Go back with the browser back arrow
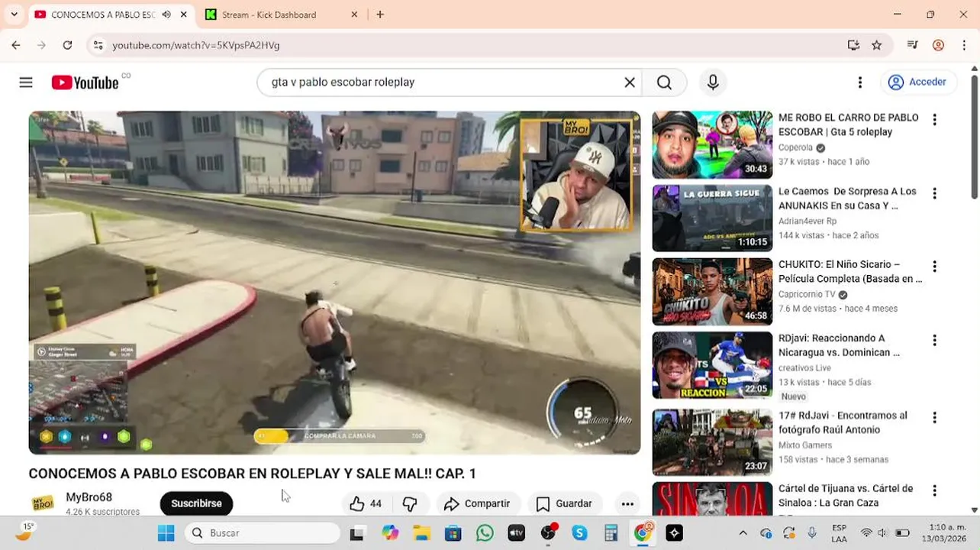The image size is (980, 550). pos(16,45)
